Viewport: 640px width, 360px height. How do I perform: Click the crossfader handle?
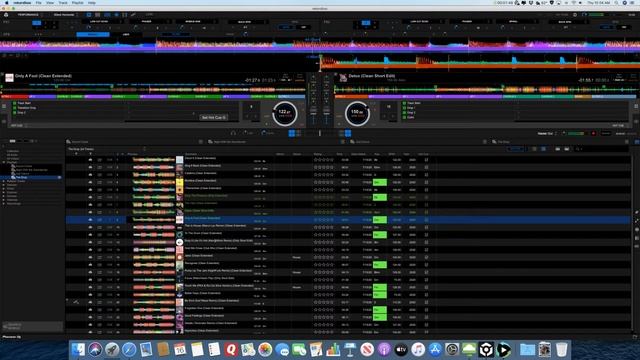[320, 133]
